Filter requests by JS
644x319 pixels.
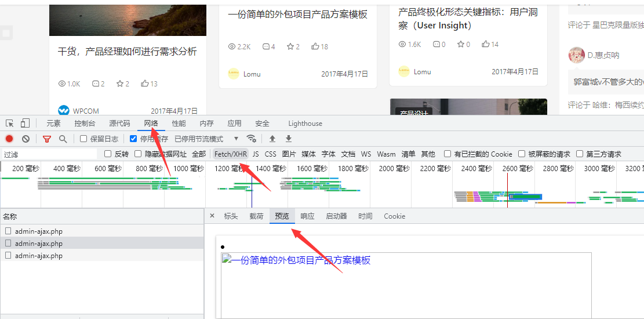point(256,154)
